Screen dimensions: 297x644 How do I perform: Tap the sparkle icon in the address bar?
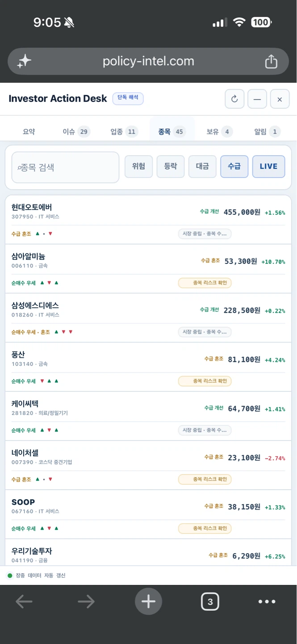point(24,61)
